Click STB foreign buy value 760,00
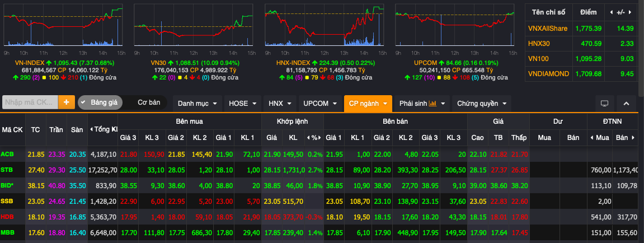Viewport: 644px width, 243px height. [x=601, y=170]
